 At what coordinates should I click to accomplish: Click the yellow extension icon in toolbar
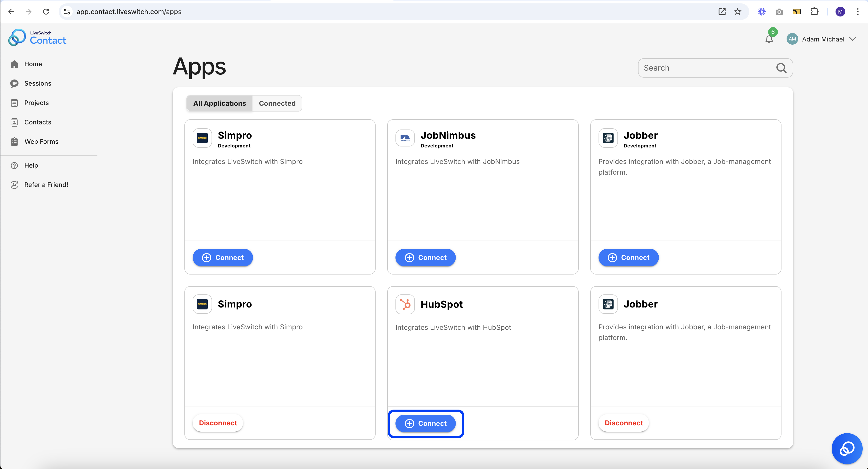point(797,11)
